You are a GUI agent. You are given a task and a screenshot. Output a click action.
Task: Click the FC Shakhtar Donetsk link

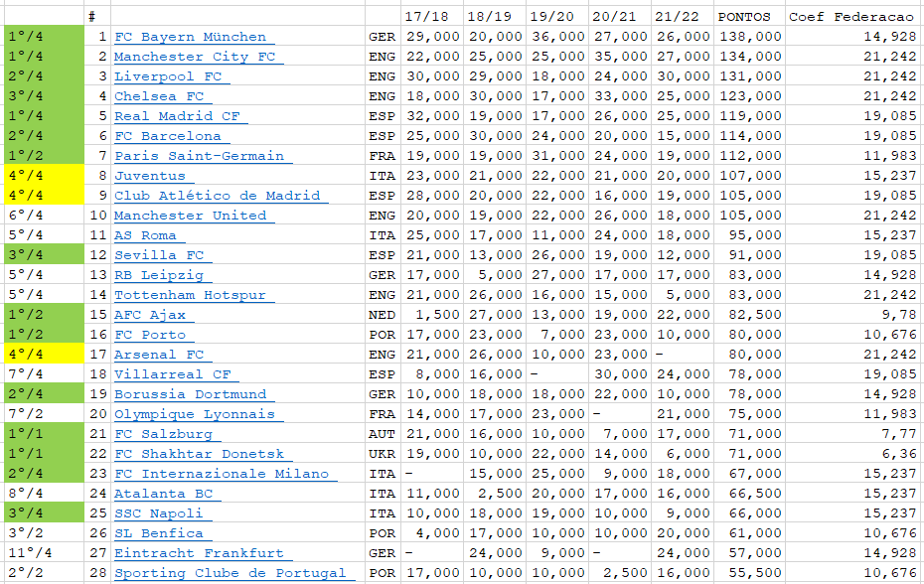click(x=199, y=454)
